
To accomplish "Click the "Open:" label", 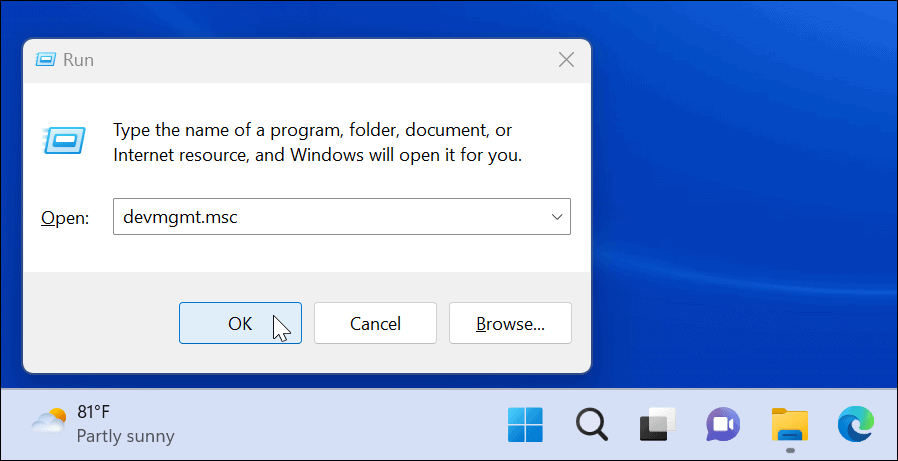I will pos(64,218).
